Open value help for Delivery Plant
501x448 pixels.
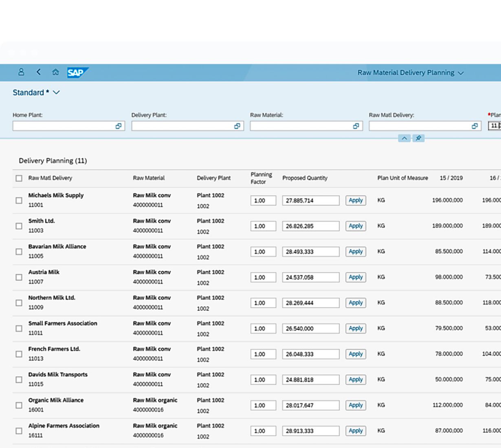pos(237,126)
